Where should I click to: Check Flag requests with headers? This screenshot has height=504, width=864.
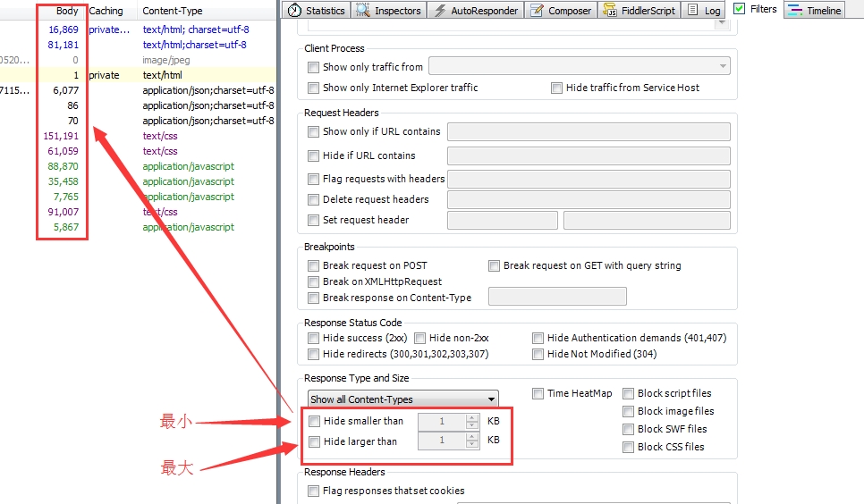click(x=314, y=179)
